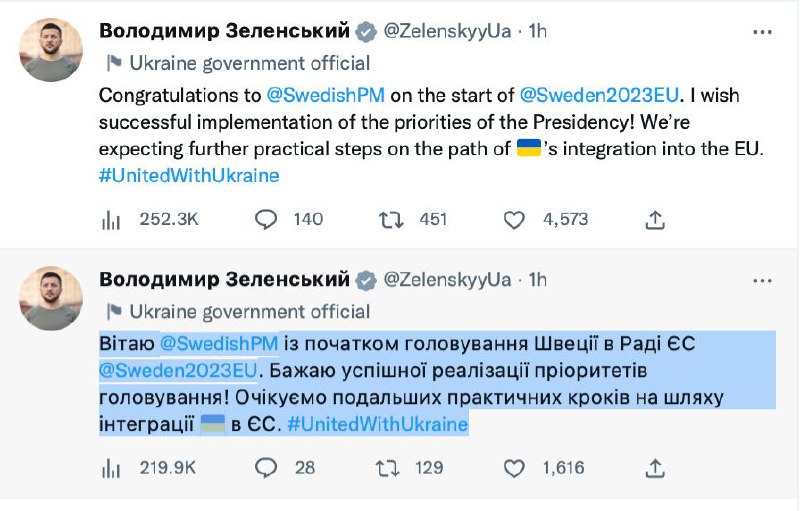Open Zelenskyy's avatar on second tweet
Image resolution: width=800 pixels, height=511 pixels.
[x=51, y=298]
